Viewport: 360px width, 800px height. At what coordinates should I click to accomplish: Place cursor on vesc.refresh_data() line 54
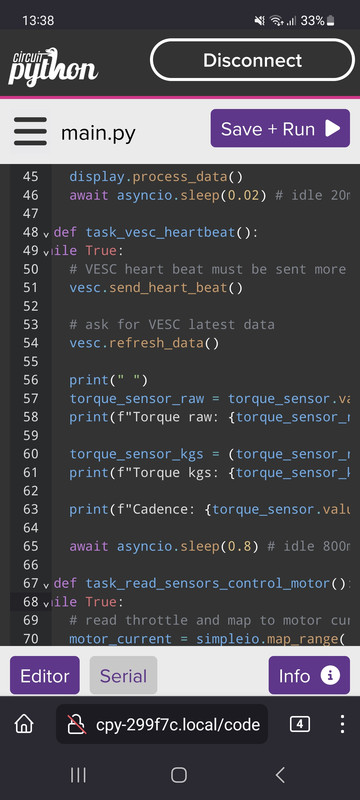[144, 343]
